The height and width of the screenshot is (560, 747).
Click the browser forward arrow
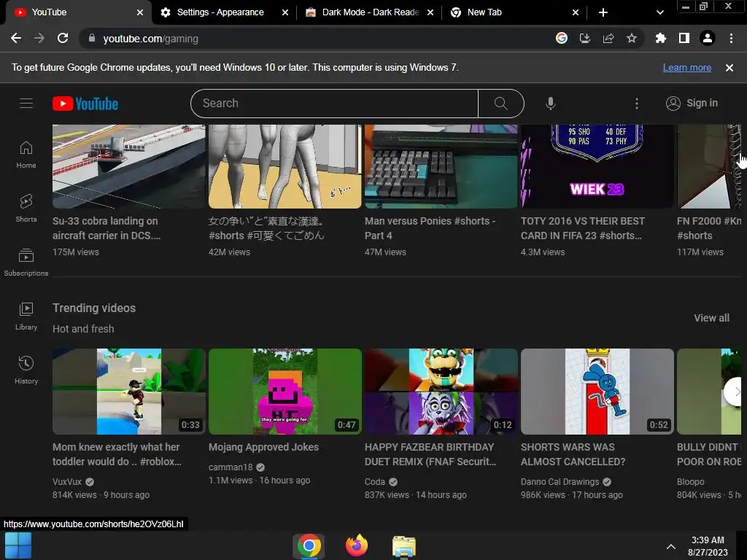pos(39,39)
